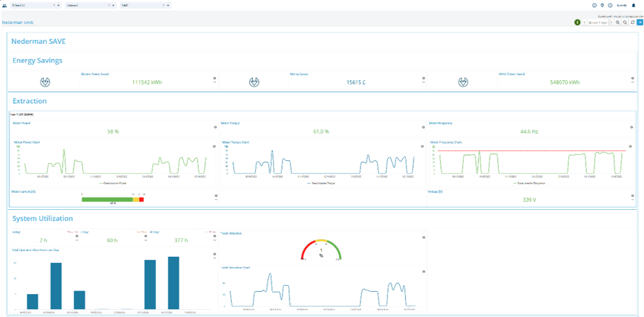The height and width of the screenshot is (317, 644).
Task: Click the zoom in magnifier icon
Action: coord(618,22)
